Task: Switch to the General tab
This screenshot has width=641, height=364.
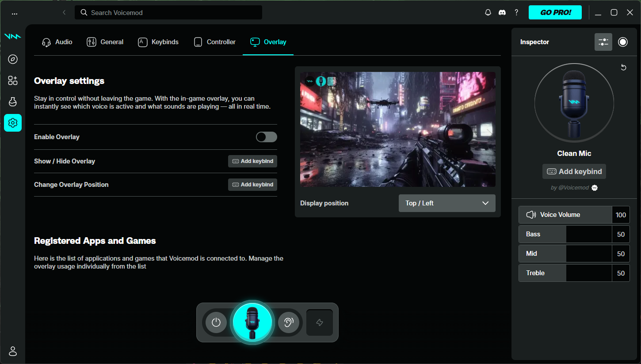Action: [105, 42]
